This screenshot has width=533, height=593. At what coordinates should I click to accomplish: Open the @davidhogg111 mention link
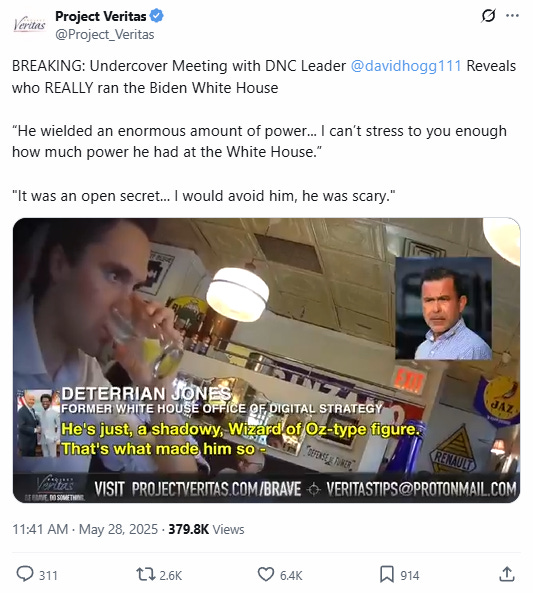pyautogui.click(x=406, y=66)
